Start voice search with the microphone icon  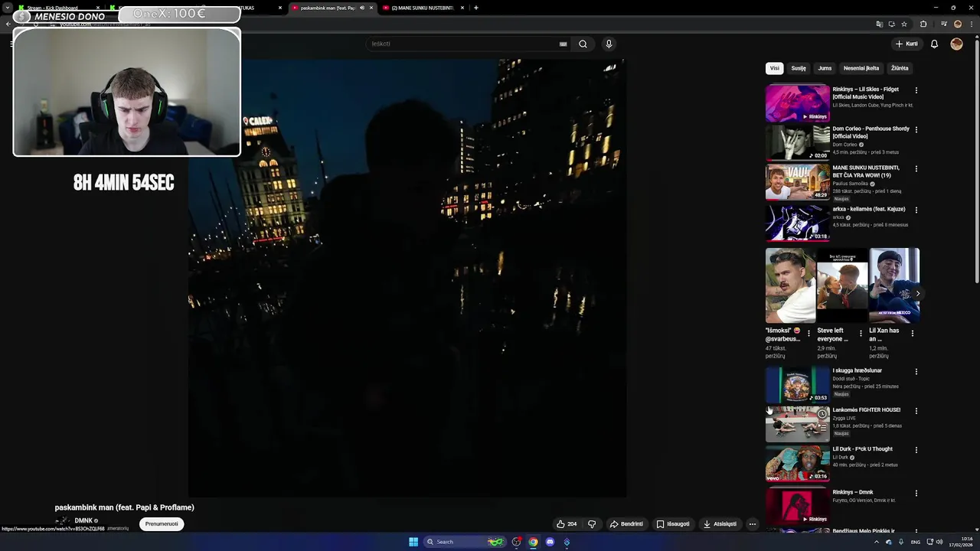coord(609,44)
